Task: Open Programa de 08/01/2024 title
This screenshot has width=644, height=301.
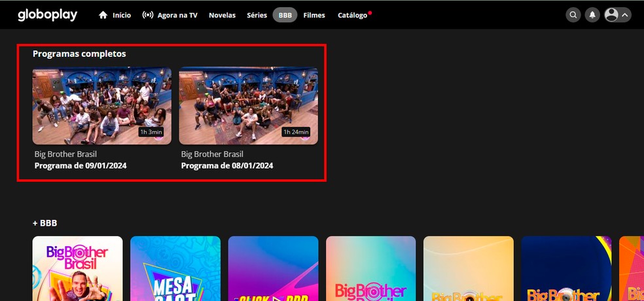Action: point(227,166)
